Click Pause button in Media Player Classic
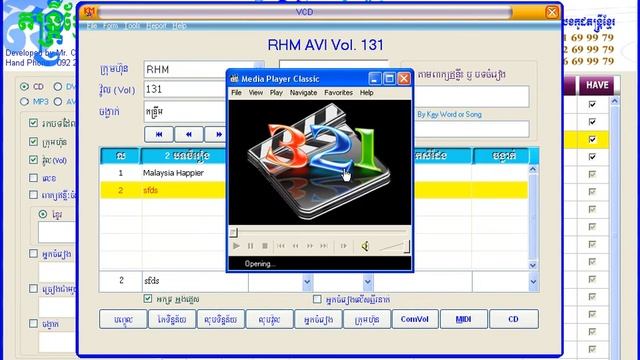The image size is (640, 360). [250, 246]
